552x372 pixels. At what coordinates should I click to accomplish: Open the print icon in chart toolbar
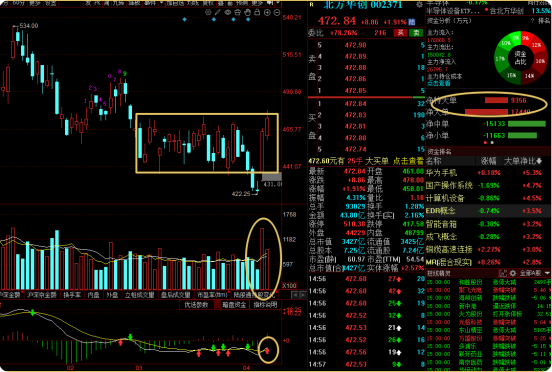point(238,12)
